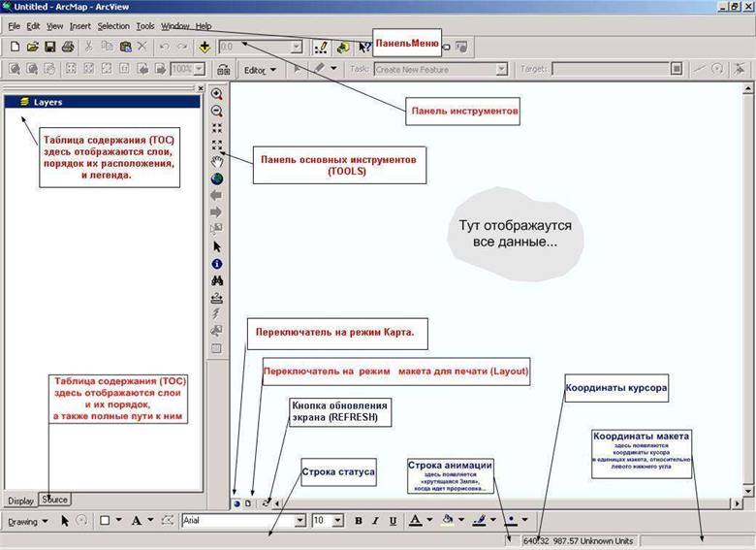Select the Zoom In tool
The image size is (756, 550).
click(x=217, y=94)
